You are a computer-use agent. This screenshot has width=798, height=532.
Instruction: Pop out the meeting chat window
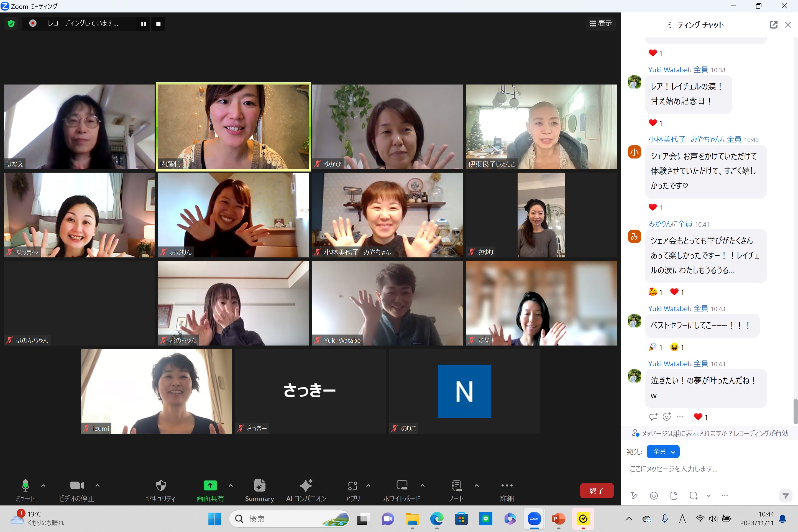(773, 25)
